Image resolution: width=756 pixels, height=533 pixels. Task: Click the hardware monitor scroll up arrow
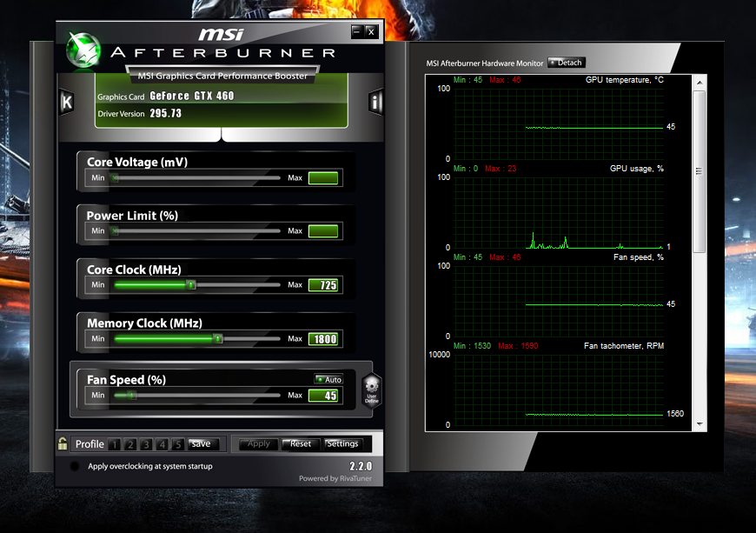700,83
